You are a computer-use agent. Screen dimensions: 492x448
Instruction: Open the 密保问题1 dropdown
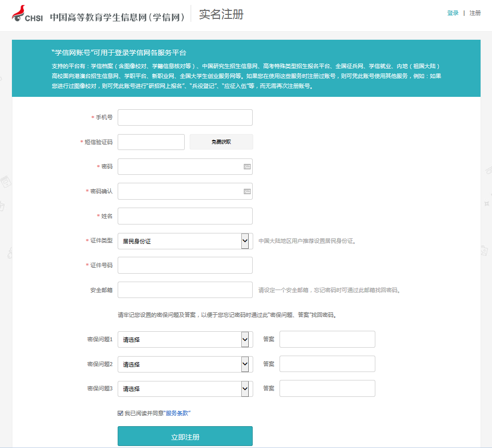(185, 340)
